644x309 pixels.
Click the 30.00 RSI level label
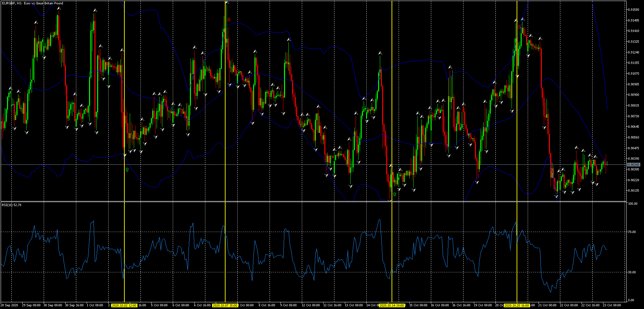632,272
